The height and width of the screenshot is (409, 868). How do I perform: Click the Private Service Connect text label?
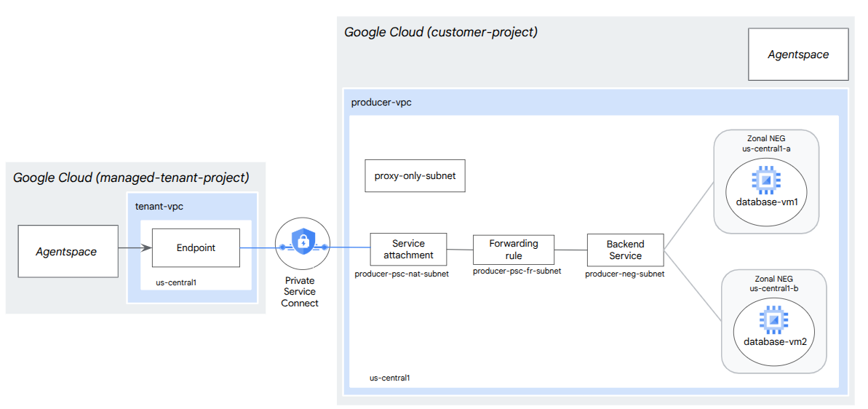[300, 292]
